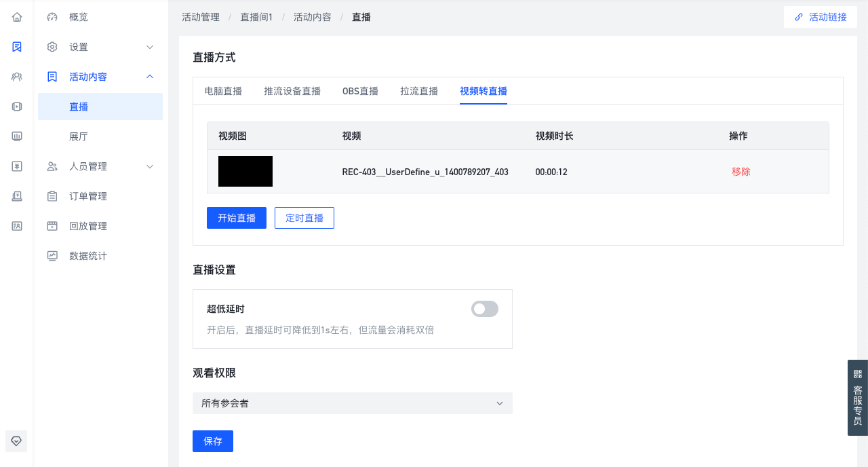Collapse the 活动内容 menu section
Image resolution: width=868 pixels, height=467 pixels.
tap(100, 77)
